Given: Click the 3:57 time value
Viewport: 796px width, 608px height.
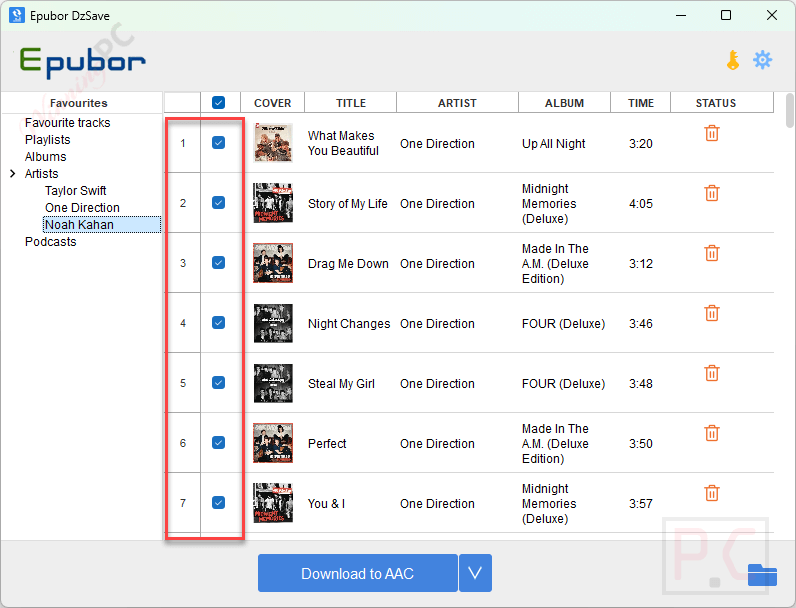Looking at the screenshot, I should [641, 503].
